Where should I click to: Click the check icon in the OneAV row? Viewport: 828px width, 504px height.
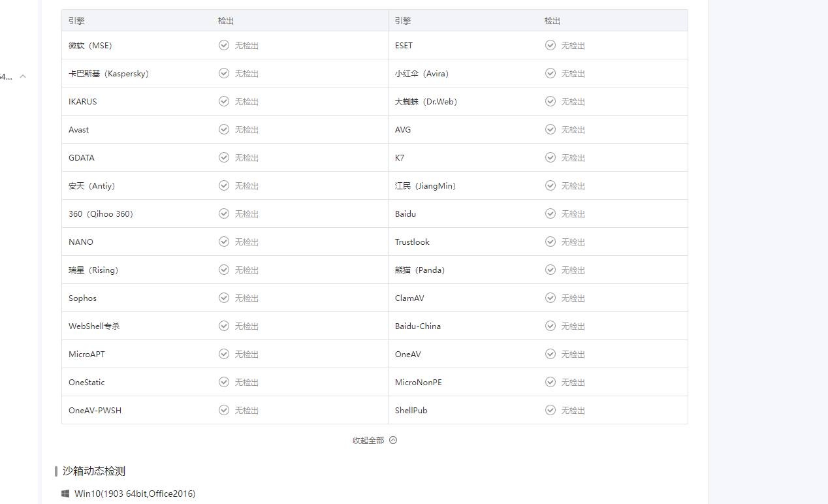click(550, 354)
